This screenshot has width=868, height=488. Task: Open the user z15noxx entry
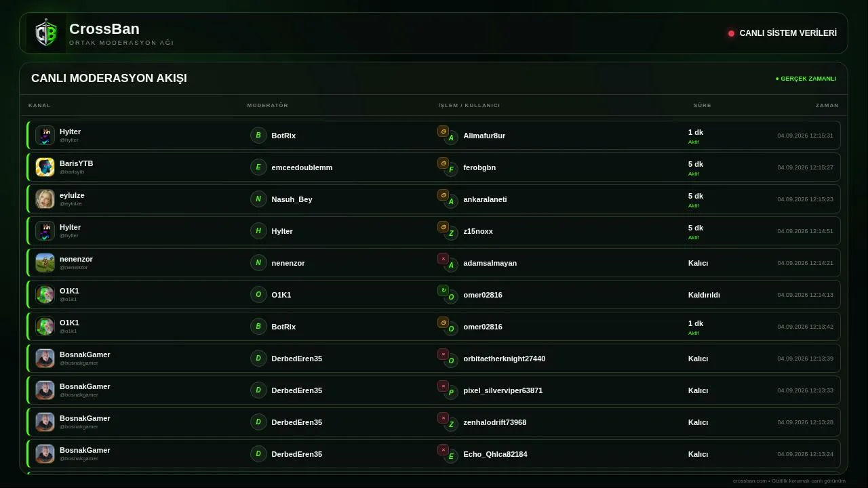(478, 231)
